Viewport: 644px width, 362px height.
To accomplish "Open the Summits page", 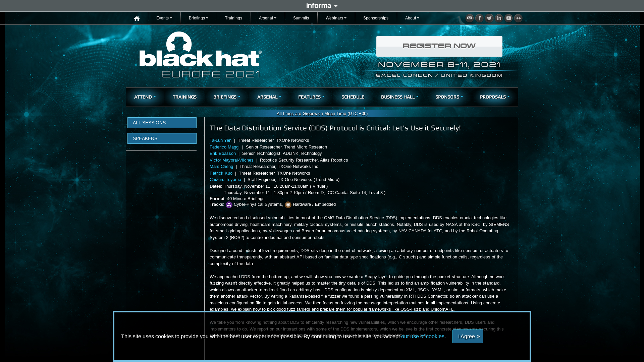I will [301, 18].
